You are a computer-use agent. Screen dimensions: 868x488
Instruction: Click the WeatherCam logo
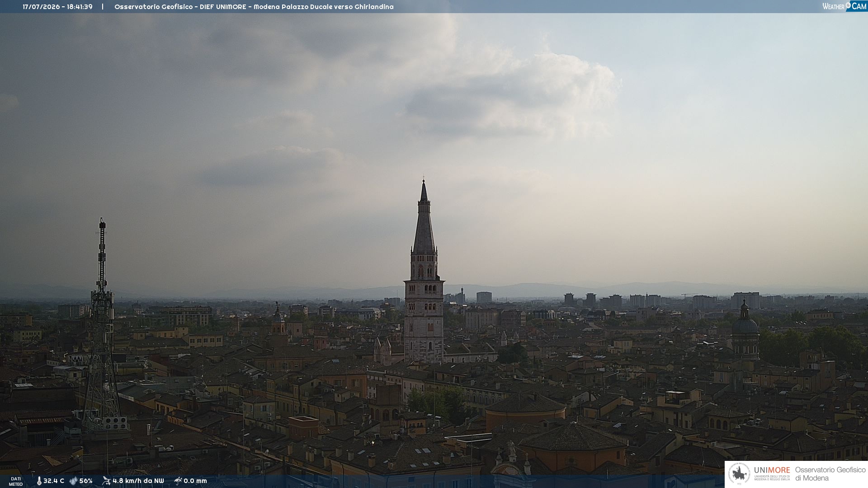[844, 6]
